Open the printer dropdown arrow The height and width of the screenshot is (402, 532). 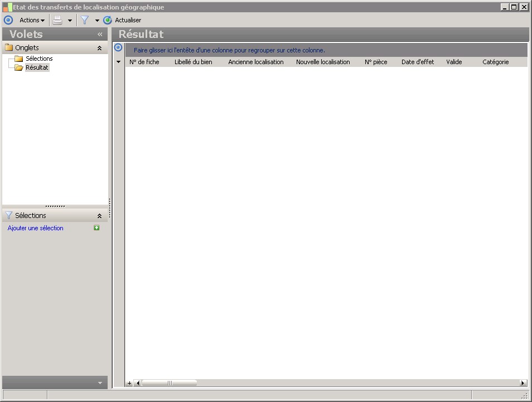(x=70, y=21)
